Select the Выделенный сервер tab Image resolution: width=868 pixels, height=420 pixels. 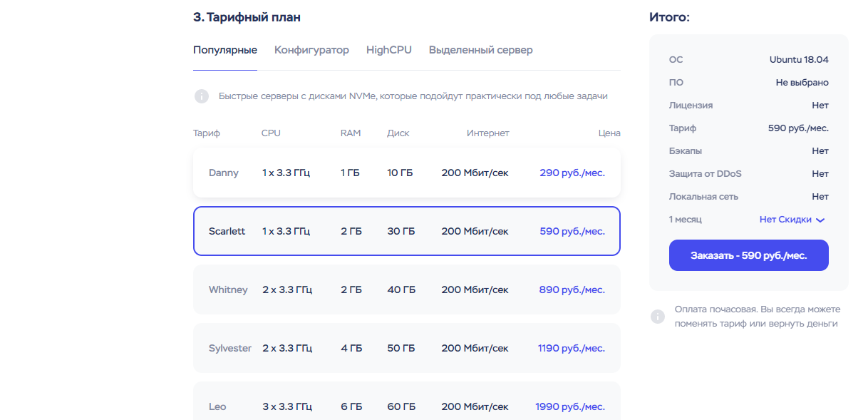click(480, 50)
